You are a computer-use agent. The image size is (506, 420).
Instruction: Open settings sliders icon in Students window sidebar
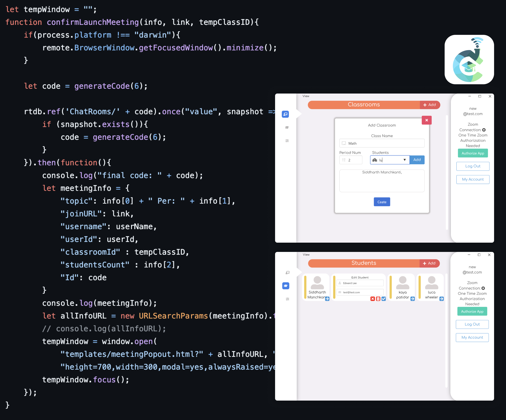pyautogui.click(x=287, y=299)
